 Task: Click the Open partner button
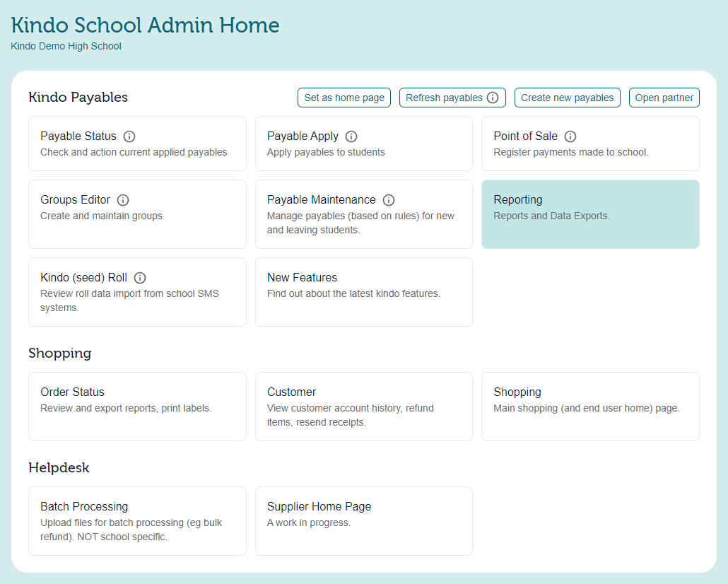[664, 98]
